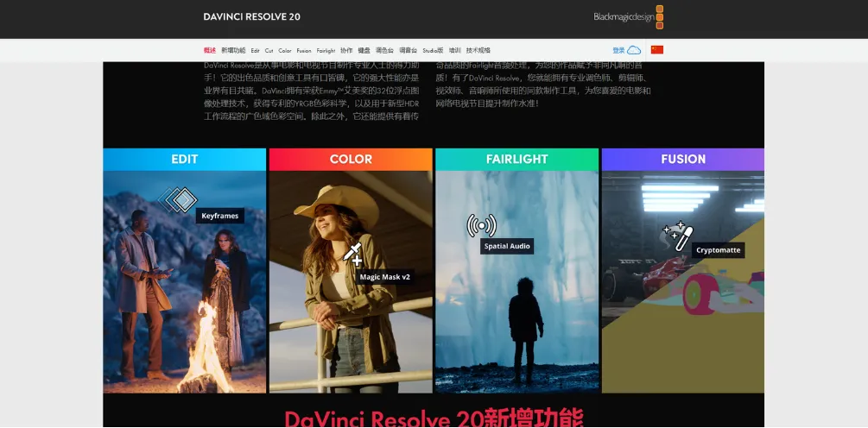Click the Keyframes diamond icon
868x428 pixels.
point(178,199)
